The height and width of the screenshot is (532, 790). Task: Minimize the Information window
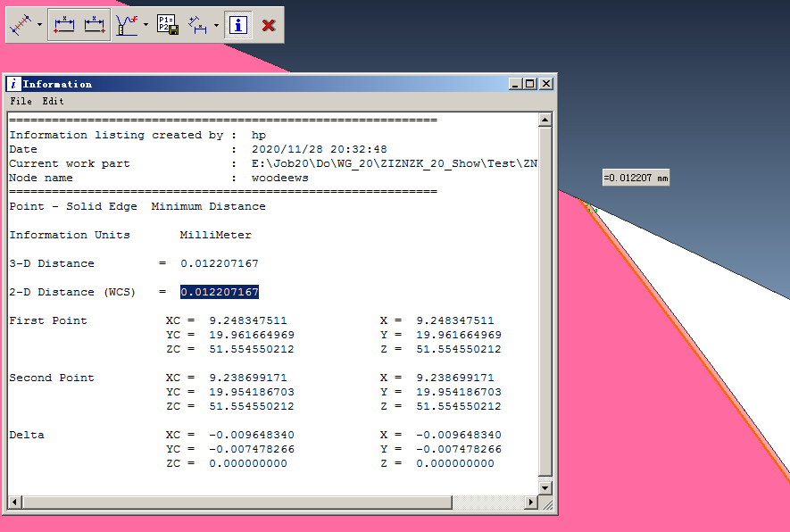tap(516, 84)
